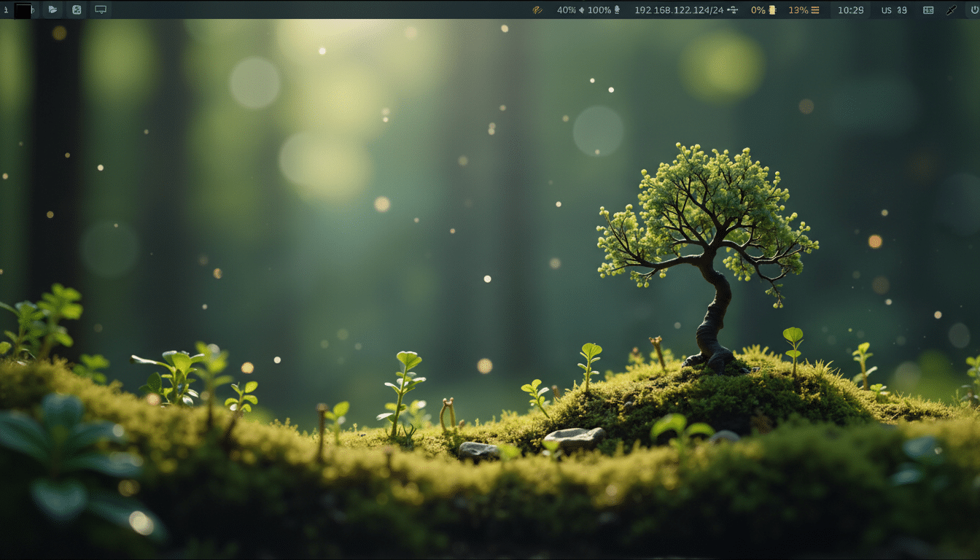The height and width of the screenshot is (560, 980).
Task: Select workspace 1 in the top bar
Action: pyautogui.click(x=6, y=9)
